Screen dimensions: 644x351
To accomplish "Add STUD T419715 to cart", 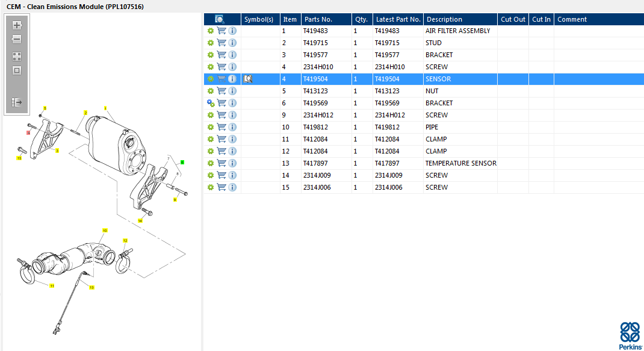I will 221,43.
